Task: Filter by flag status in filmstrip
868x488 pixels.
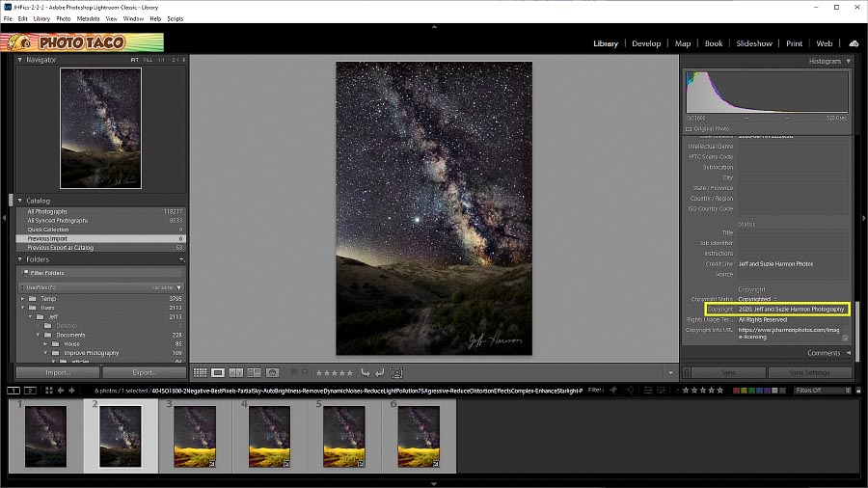Action: [x=613, y=390]
